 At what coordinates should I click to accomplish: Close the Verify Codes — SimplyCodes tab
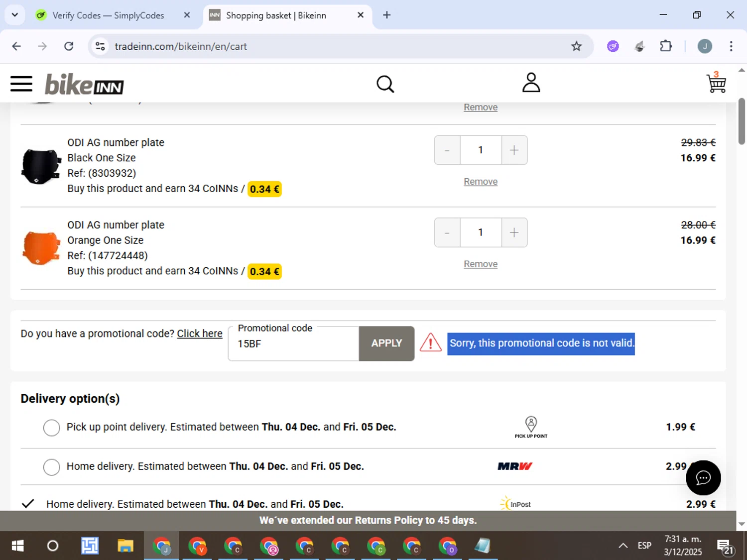coord(187,15)
